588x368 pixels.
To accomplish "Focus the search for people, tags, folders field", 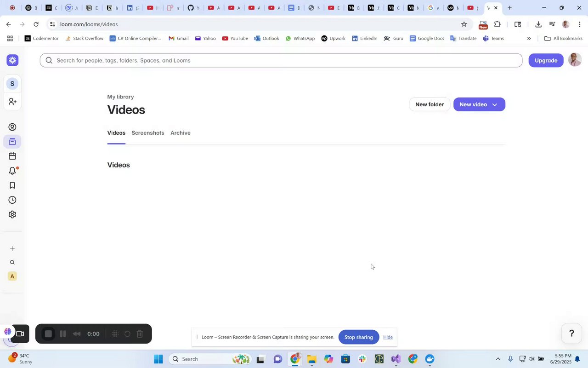I will coord(281,60).
